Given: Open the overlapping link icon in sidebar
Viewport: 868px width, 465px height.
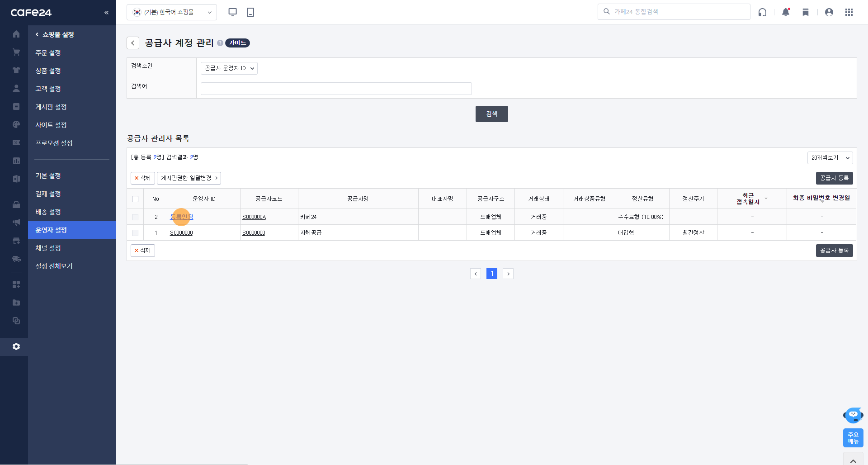Looking at the screenshot, I should click(x=16, y=321).
